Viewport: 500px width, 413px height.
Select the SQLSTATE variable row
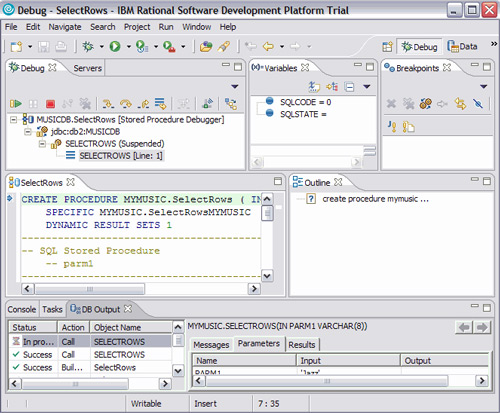pos(303,114)
